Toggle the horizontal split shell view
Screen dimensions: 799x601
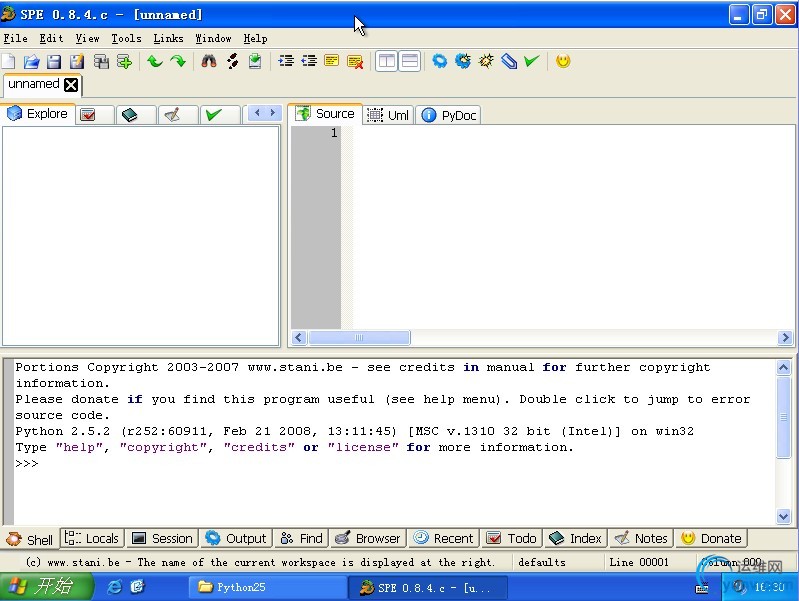(x=410, y=62)
